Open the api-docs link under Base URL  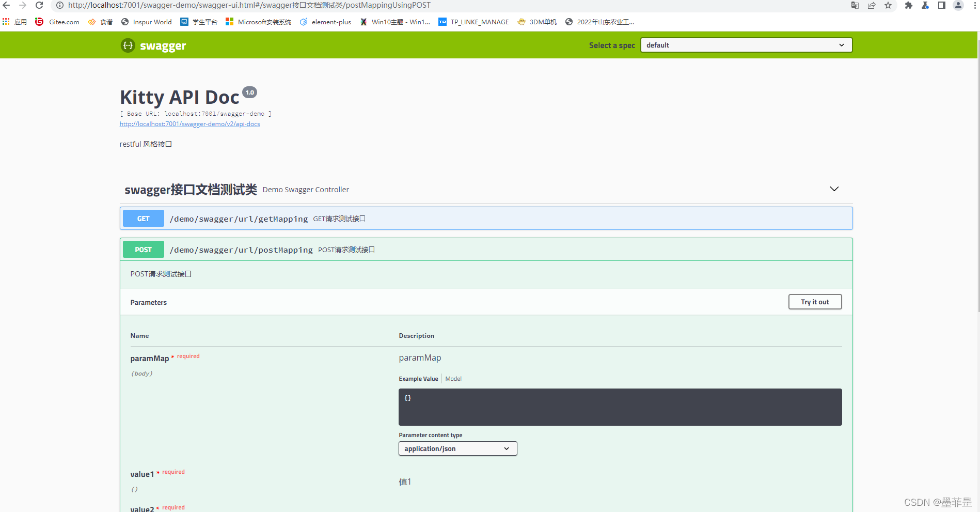189,124
